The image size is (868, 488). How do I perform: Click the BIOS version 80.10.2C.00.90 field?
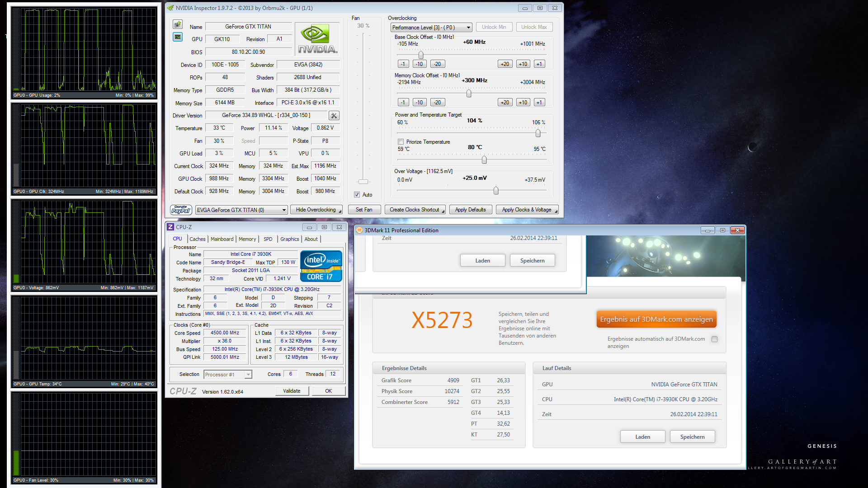click(248, 52)
